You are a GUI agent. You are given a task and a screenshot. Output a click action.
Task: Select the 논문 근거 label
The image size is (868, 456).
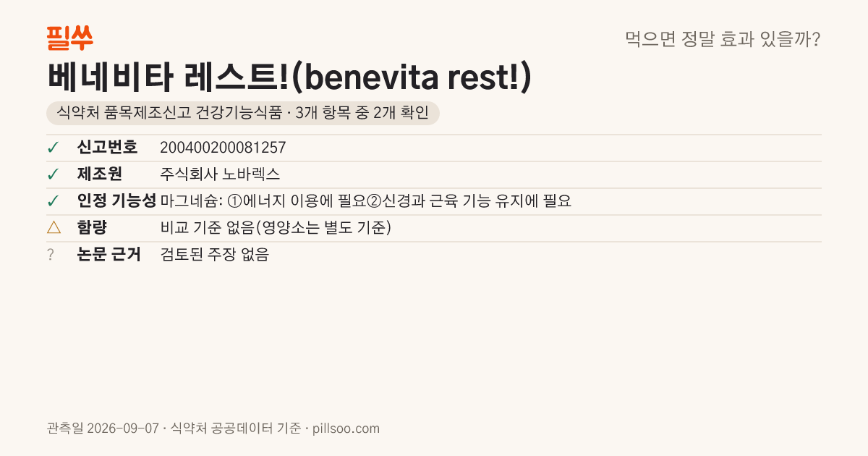[x=109, y=255]
